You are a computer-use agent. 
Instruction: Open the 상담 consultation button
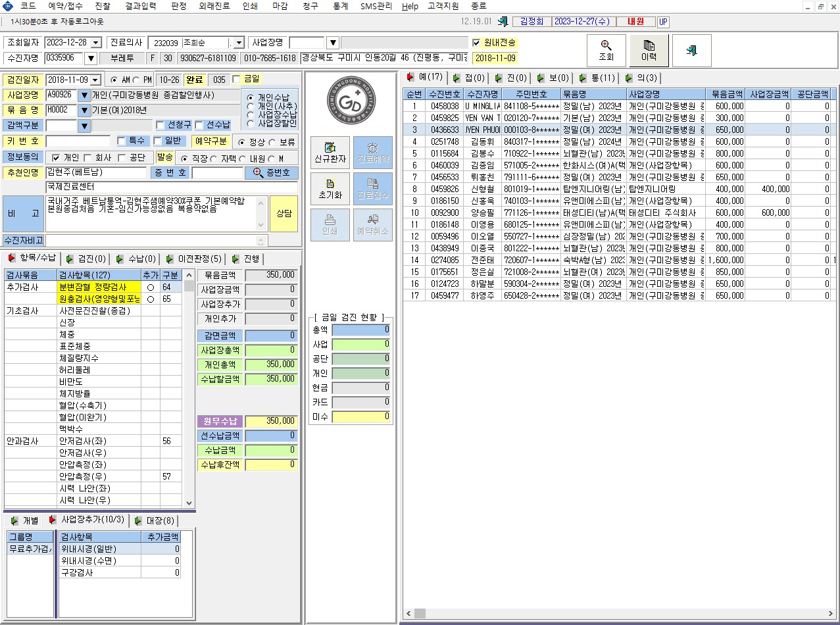coord(284,214)
